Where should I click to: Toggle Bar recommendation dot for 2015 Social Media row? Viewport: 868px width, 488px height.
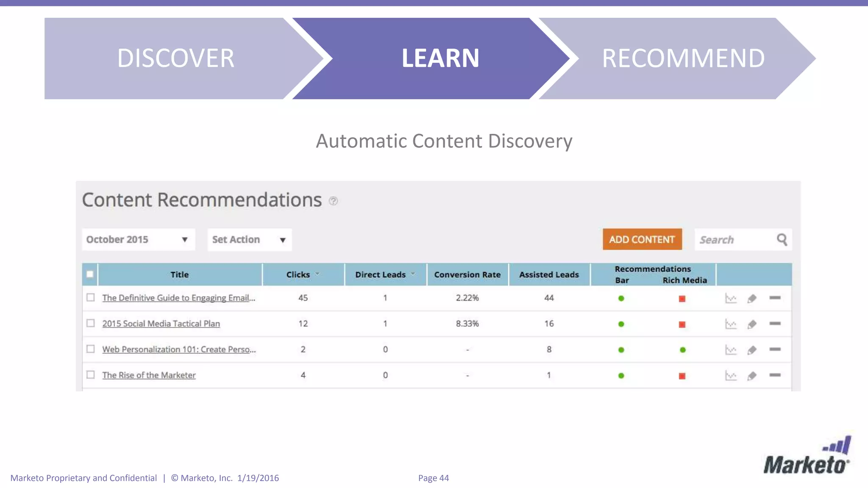point(621,324)
